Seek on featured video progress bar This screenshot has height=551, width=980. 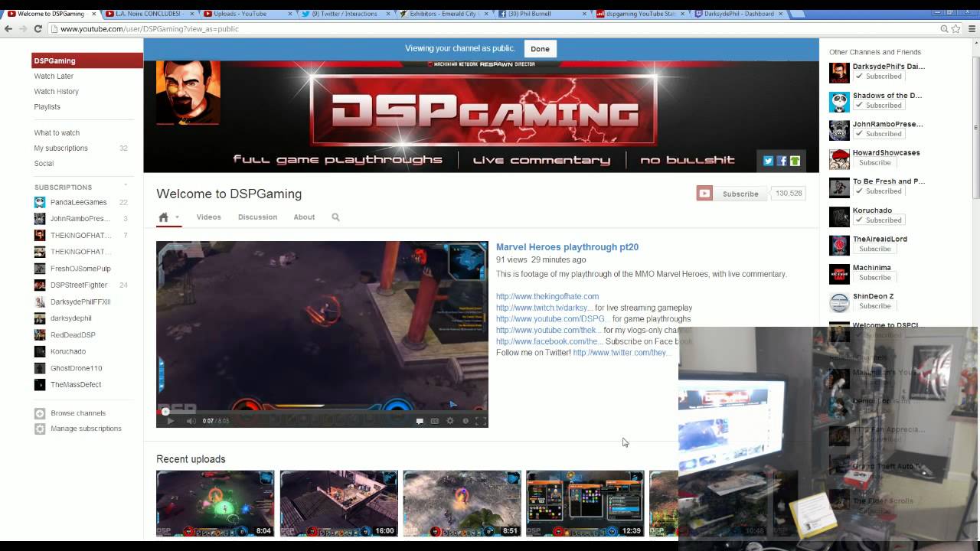point(322,411)
